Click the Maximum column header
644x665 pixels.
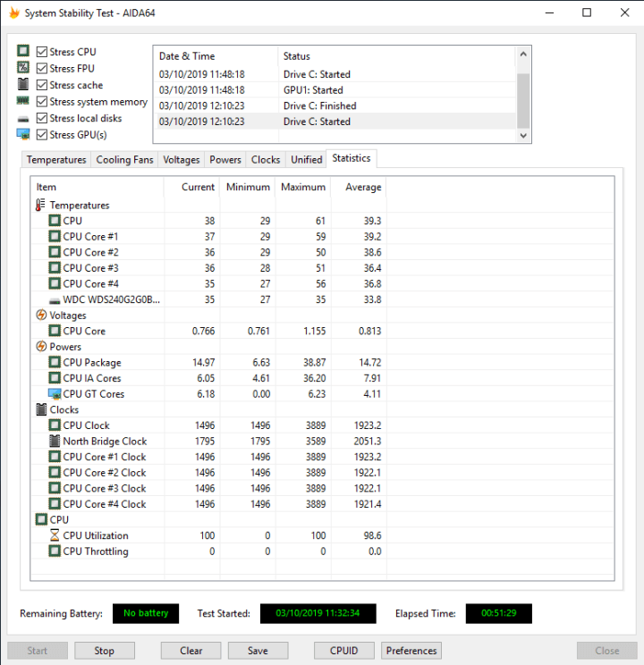pyautogui.click(x=303, y=187)
